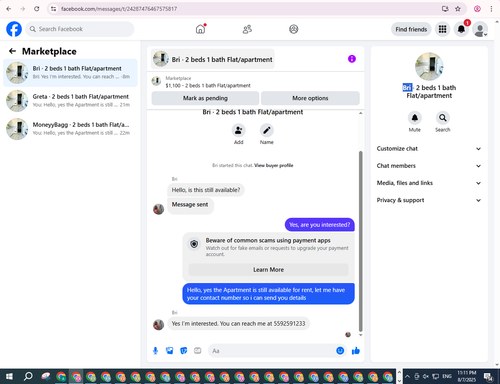Open the Windows Start menu
This screenshot has height=384, width=500.
click(9, 377)
